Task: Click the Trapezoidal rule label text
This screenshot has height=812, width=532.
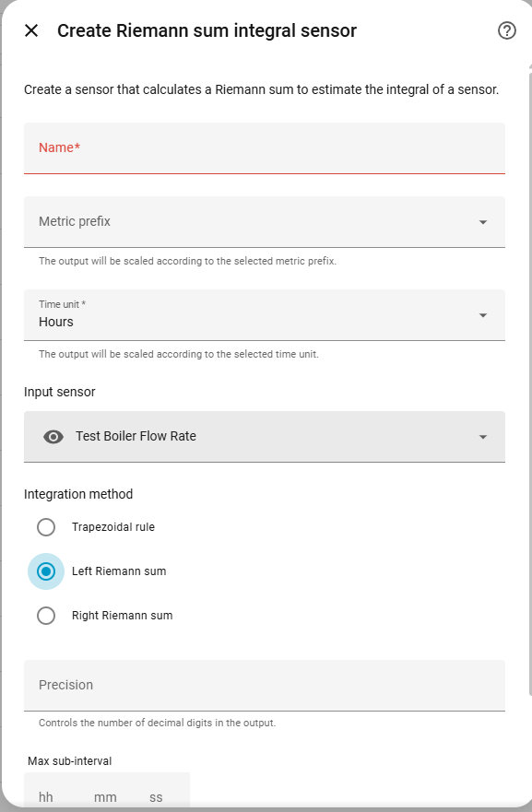Action: point(112,527)
